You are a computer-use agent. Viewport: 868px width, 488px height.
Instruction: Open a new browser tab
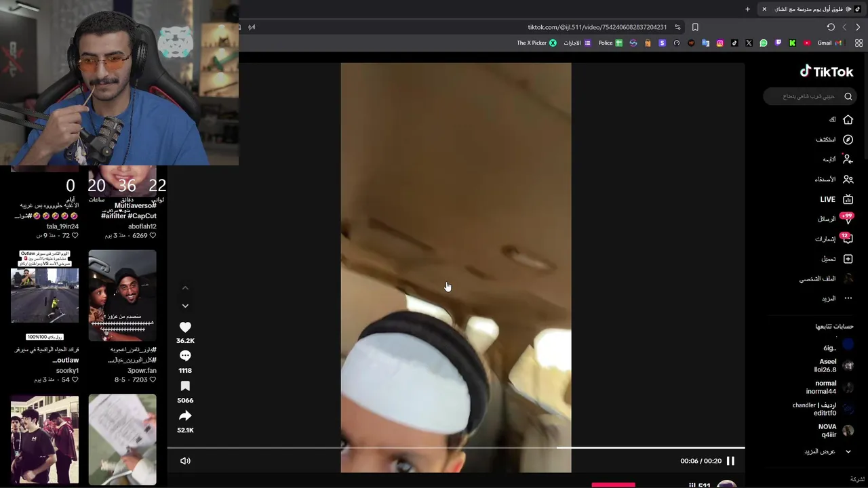pos(747,9)
